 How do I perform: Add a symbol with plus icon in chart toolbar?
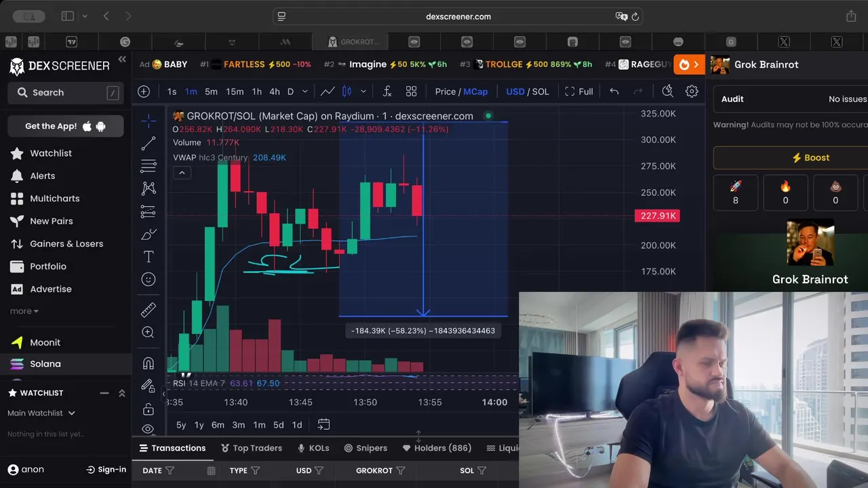click(x=144, y=91)
